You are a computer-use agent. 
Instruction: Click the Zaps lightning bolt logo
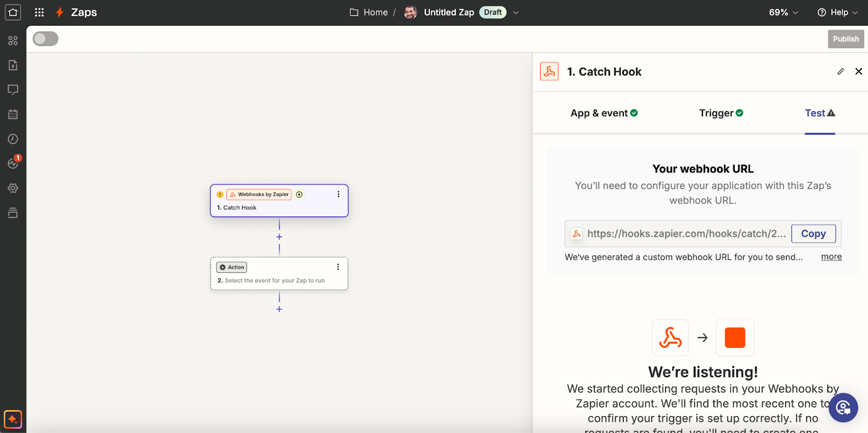[x=60, y=12]
